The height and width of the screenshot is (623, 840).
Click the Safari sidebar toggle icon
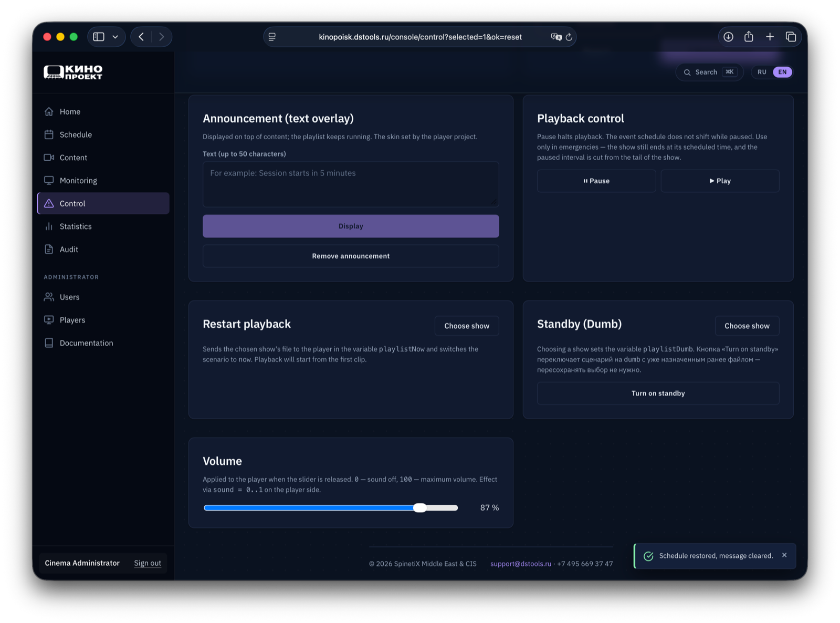pyautogui.click(x=99, y=37)
